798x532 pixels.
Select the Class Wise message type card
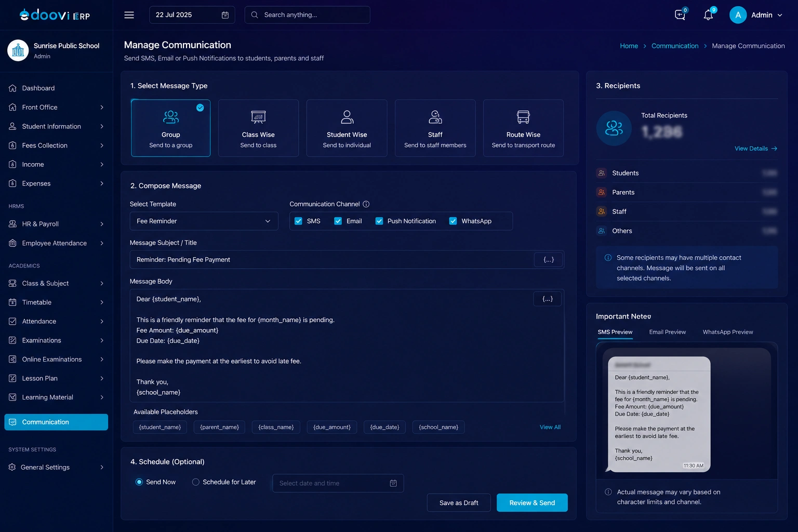(x=258, y=128)
